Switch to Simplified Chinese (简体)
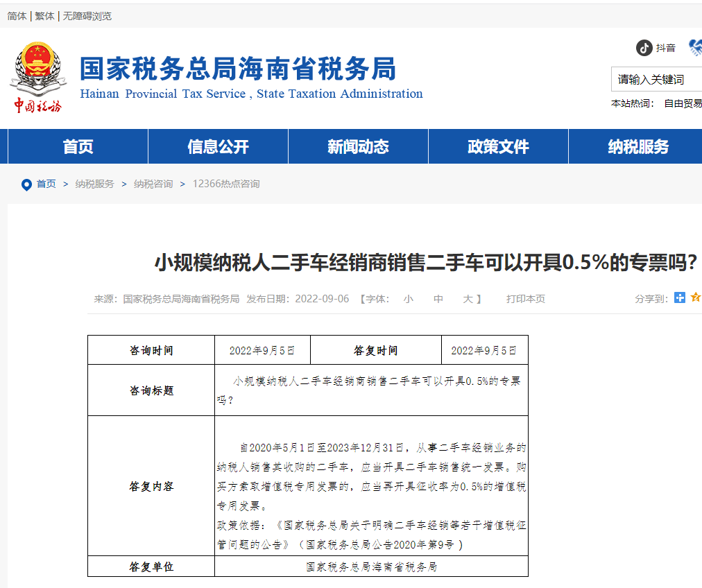The image size is (702, 588). (17, 16)
